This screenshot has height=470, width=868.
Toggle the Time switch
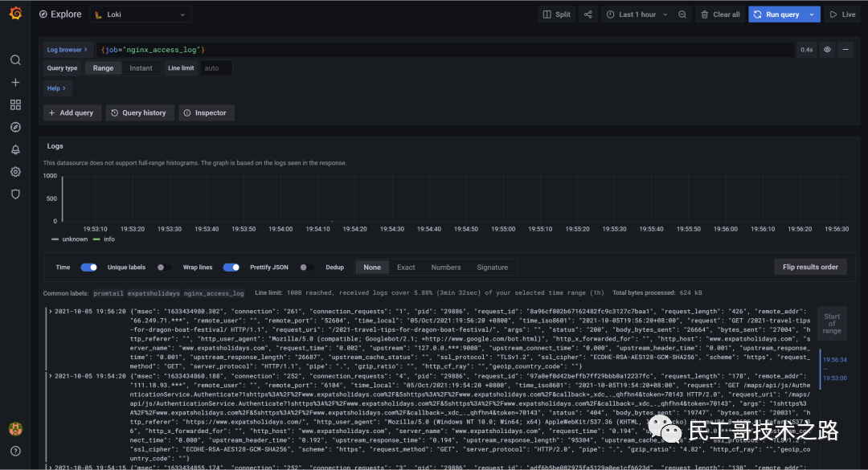[88, 268]
